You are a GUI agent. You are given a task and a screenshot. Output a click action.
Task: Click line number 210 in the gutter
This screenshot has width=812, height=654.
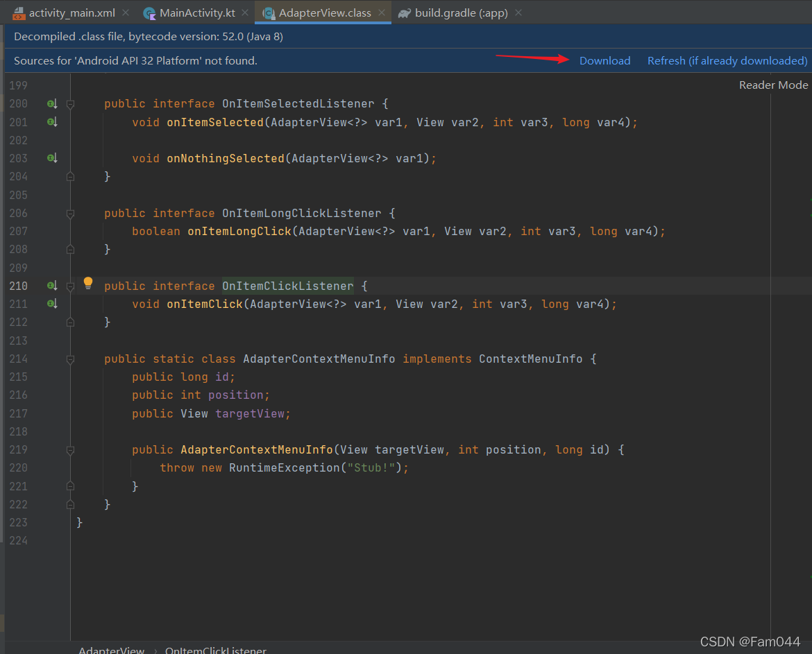pos(18,286)
